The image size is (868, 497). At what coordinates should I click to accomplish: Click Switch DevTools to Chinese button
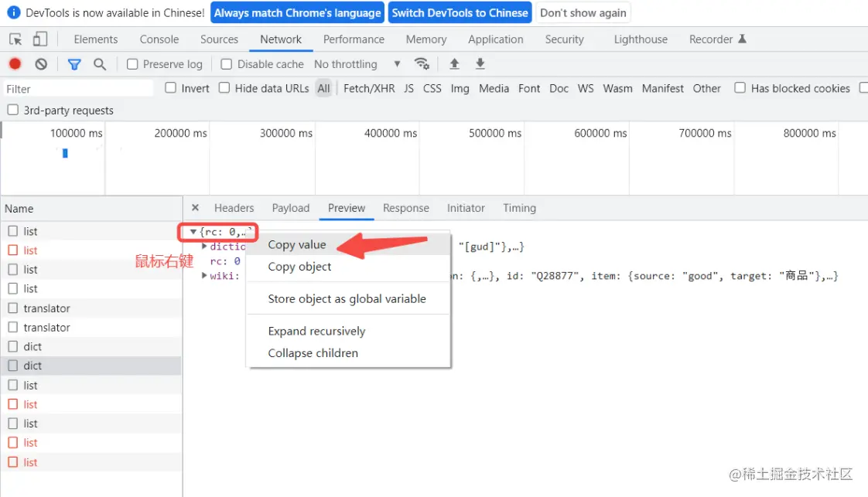[x=460, y=12]
